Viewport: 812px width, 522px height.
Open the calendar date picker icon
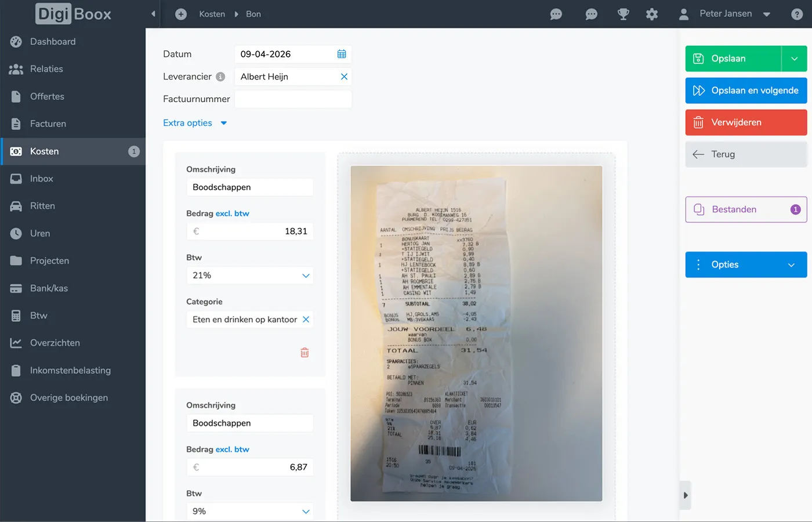(342, 54)
